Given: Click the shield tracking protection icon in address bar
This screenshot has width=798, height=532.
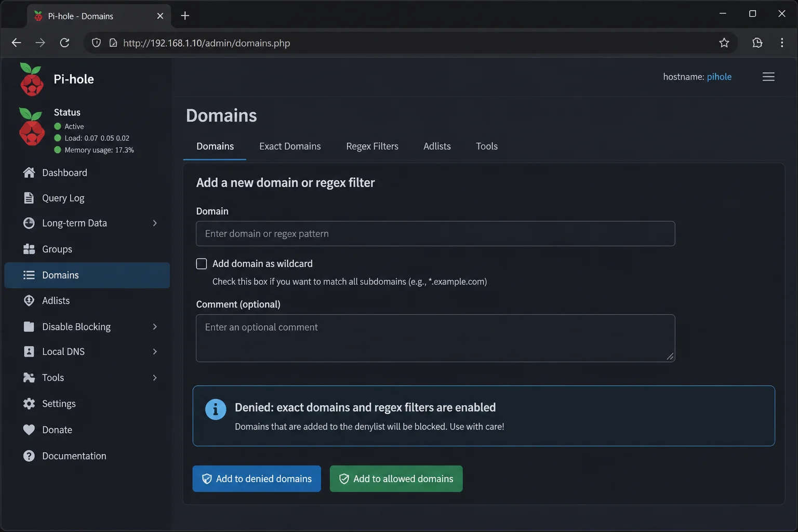Looking at the screenshot, I should (96, 43).
